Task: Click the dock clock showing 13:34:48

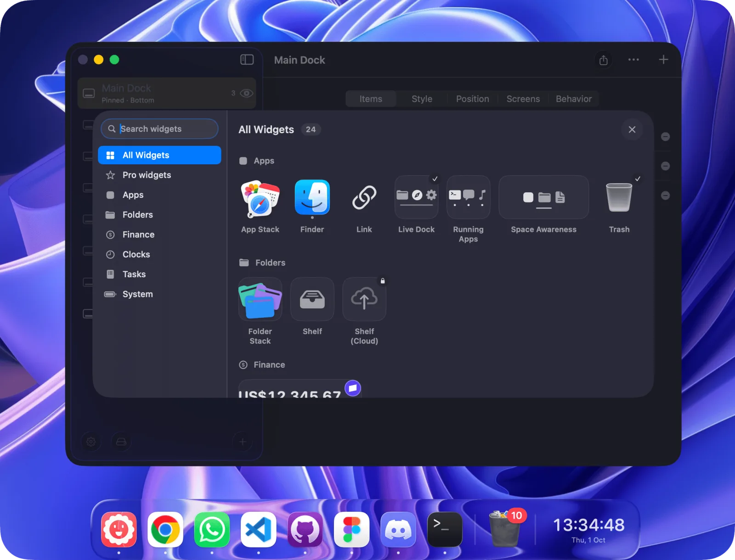Action: [588, 529]
